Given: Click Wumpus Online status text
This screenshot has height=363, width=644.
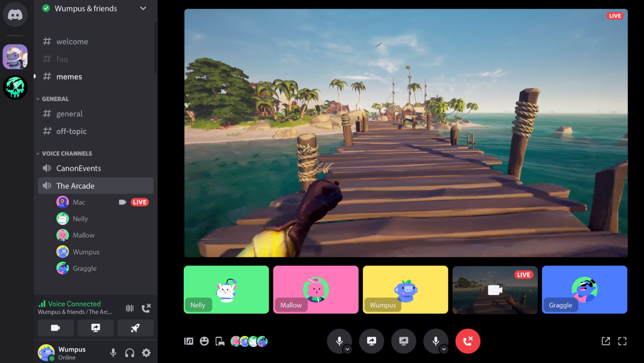Looking at the screenshot, I should [x=67, y=357].
